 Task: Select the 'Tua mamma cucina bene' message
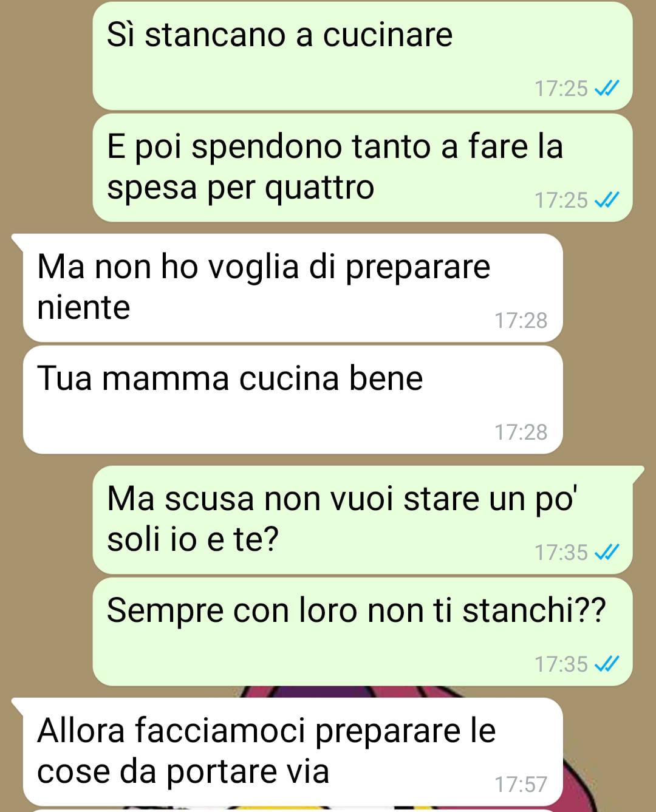point(293,400)
